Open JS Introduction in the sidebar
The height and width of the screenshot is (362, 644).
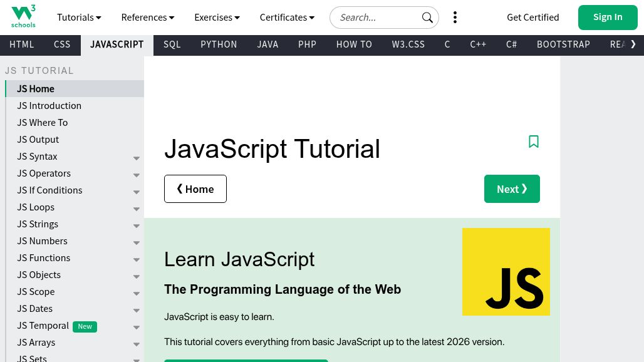click(x=75, y=105)
